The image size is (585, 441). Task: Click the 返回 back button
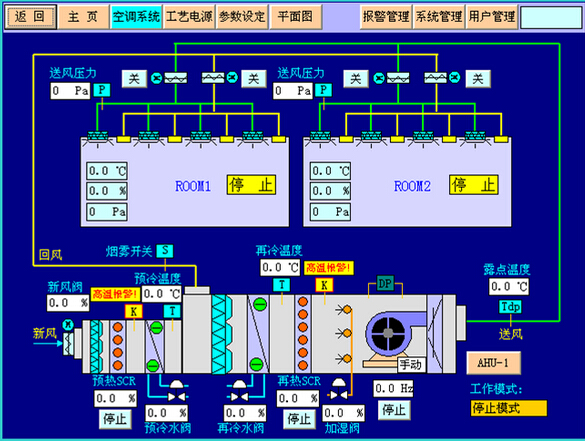pos(31,17)
